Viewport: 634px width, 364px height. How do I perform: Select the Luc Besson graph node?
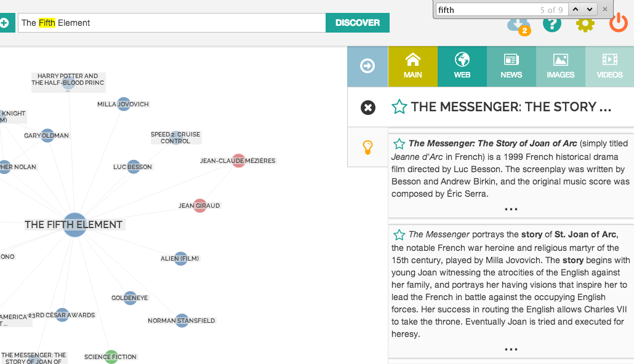tap(134, 167)
